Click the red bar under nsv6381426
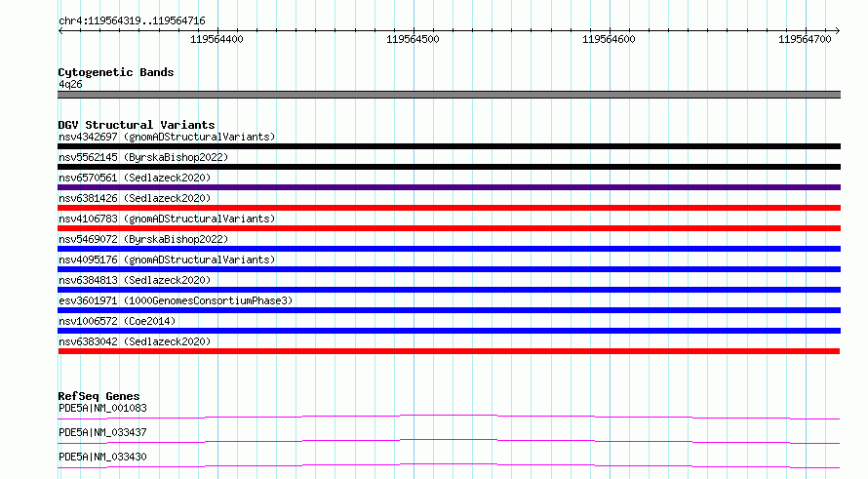 449,208
